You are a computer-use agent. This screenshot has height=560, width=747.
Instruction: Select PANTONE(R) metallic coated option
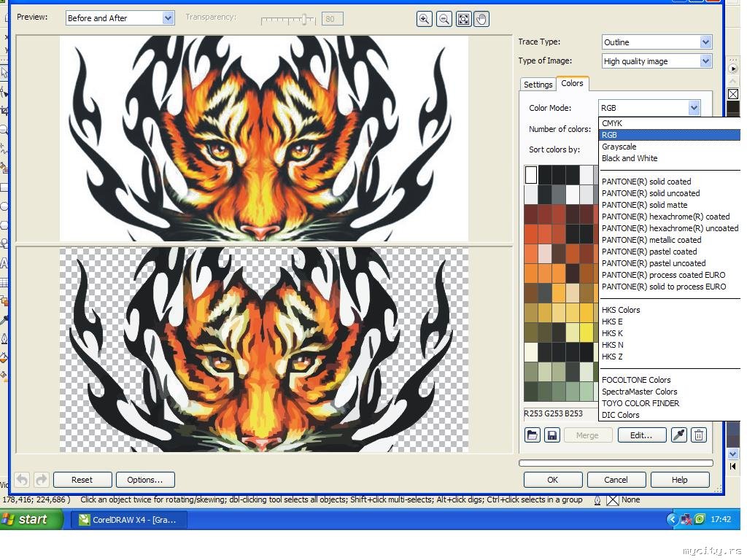point(670,240)
